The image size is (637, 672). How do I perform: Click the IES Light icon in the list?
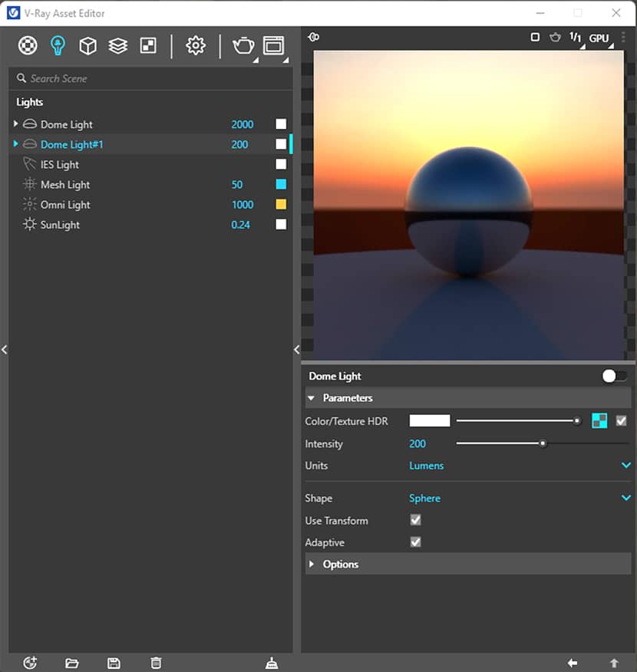pyautogui.click(x=30, y=164)
